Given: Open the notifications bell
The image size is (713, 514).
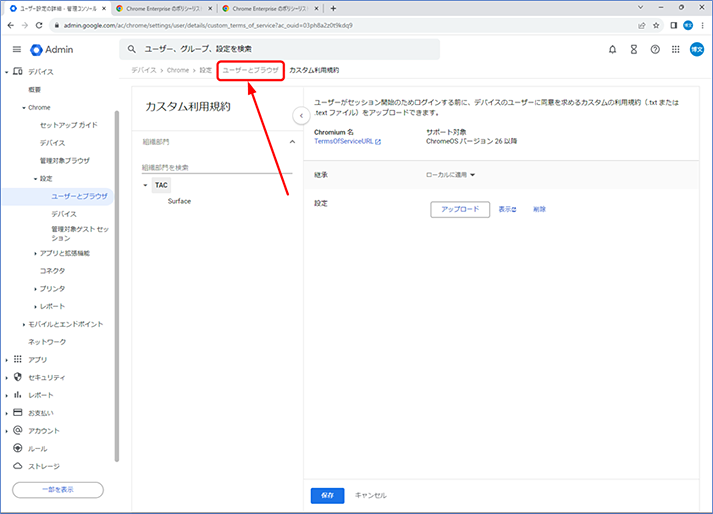Looking at the screenshot, I should (x=613, y=50).
